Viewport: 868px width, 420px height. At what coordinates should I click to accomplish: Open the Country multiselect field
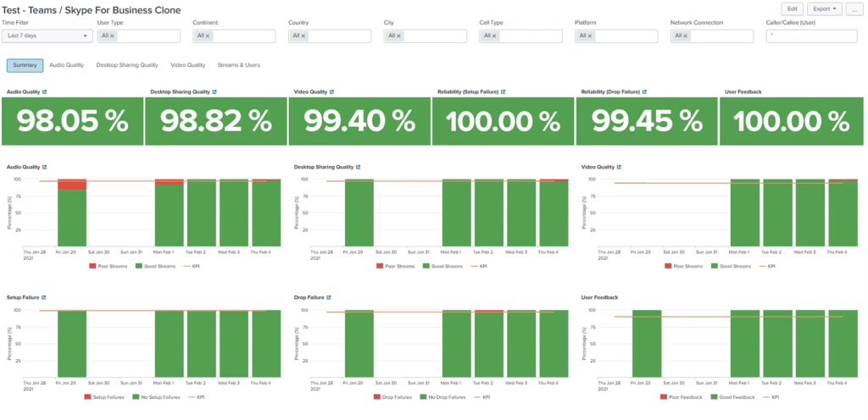(330, 36)
